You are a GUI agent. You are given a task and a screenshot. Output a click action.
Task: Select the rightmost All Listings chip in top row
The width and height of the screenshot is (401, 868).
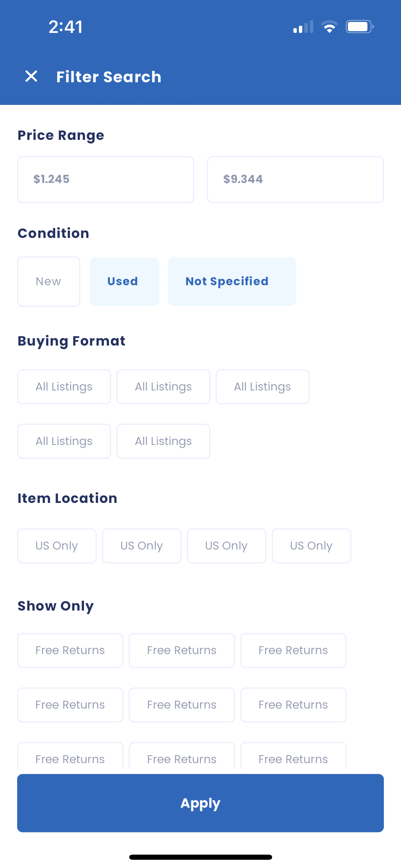click(263, 386)
